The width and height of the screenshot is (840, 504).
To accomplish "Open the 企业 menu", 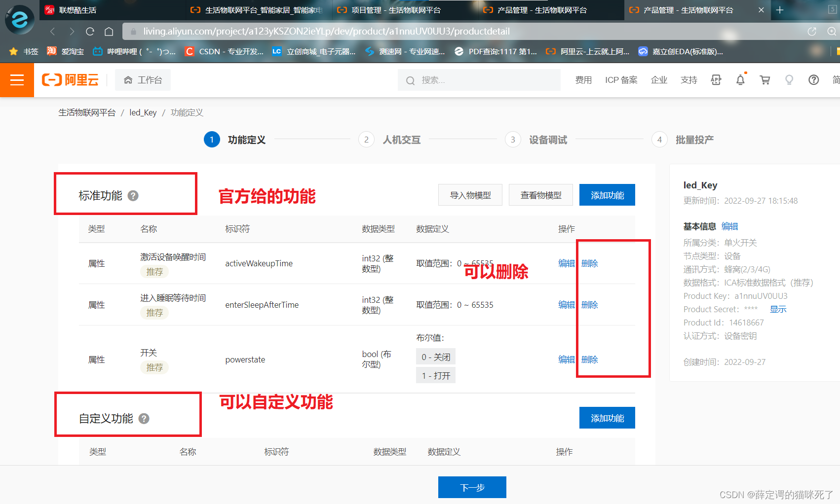I will click(659, 80).
